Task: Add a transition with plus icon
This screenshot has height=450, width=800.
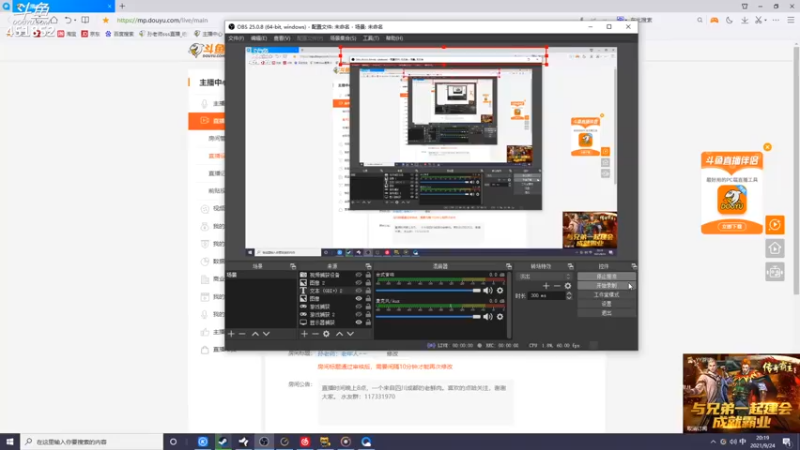Action: (x=546, y=286)
